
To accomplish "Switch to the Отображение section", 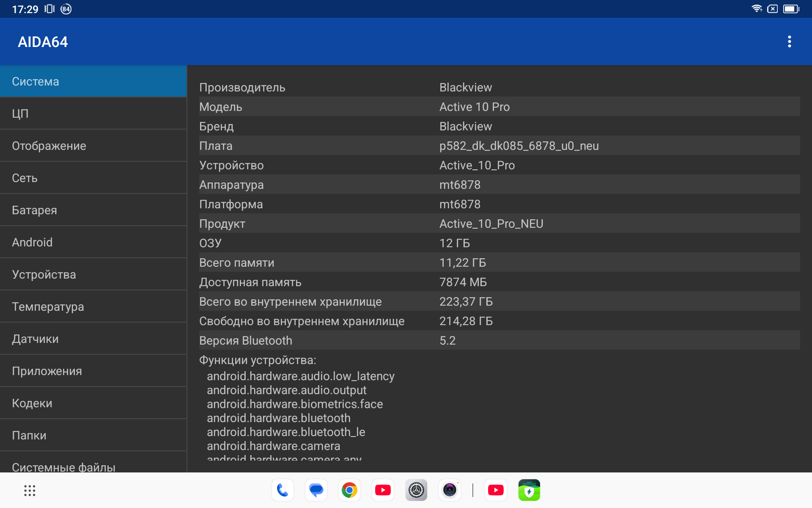I will tap(93, 146).
